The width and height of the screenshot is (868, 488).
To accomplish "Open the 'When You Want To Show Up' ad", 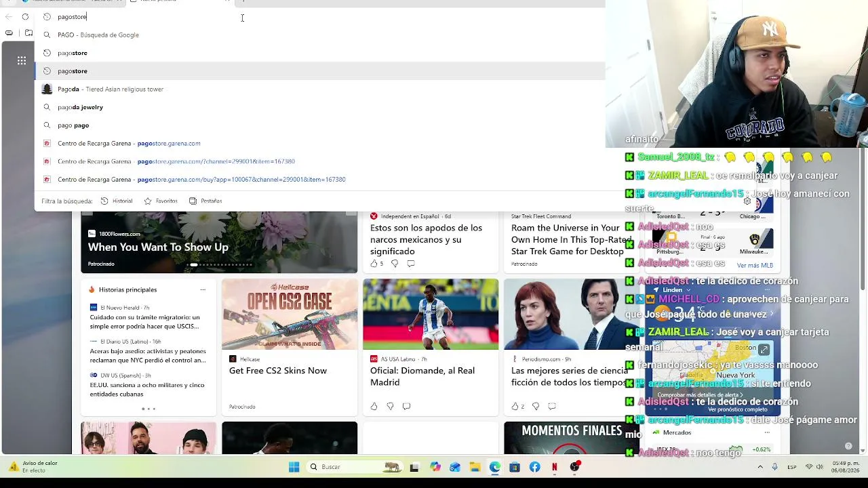I will click(x=158, y=247).
